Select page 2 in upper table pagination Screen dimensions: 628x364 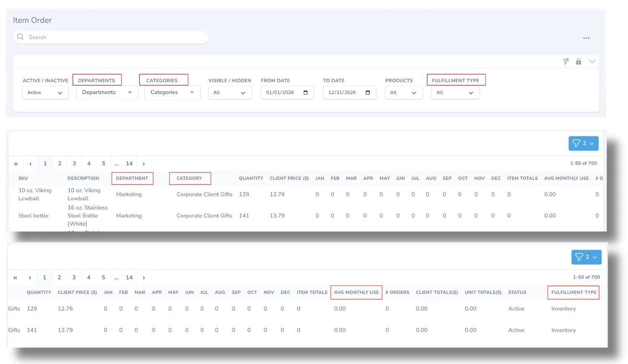(x=60, y=164)
